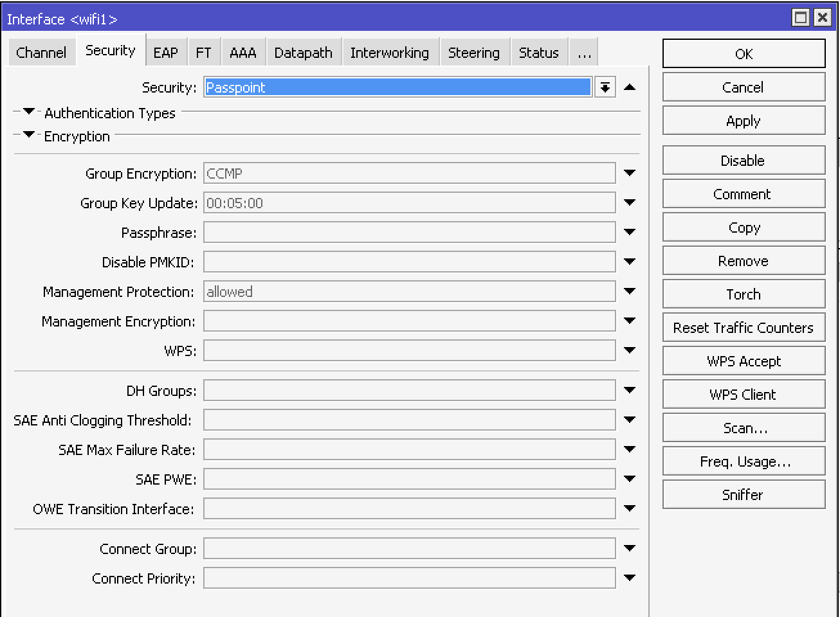
Task: Click the Cancel button
Action: (x=744, y=87)
